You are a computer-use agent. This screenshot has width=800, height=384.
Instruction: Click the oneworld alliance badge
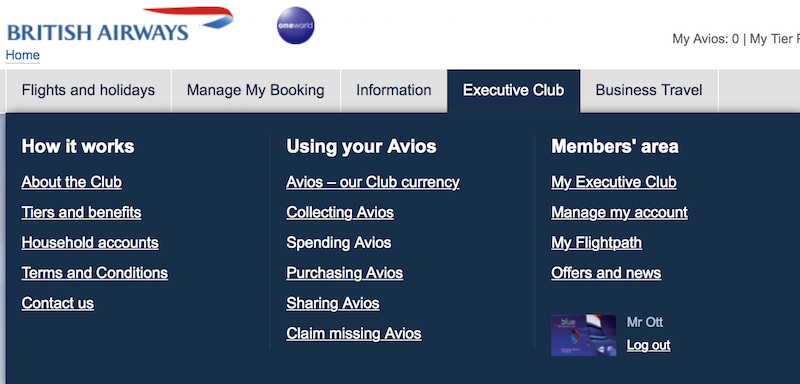click(295, 25)
